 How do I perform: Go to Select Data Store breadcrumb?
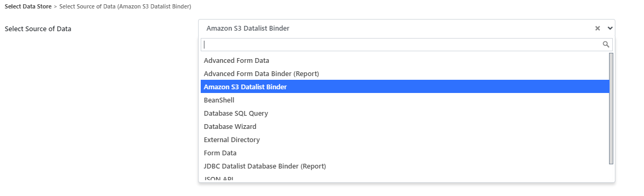coord(28,6)
